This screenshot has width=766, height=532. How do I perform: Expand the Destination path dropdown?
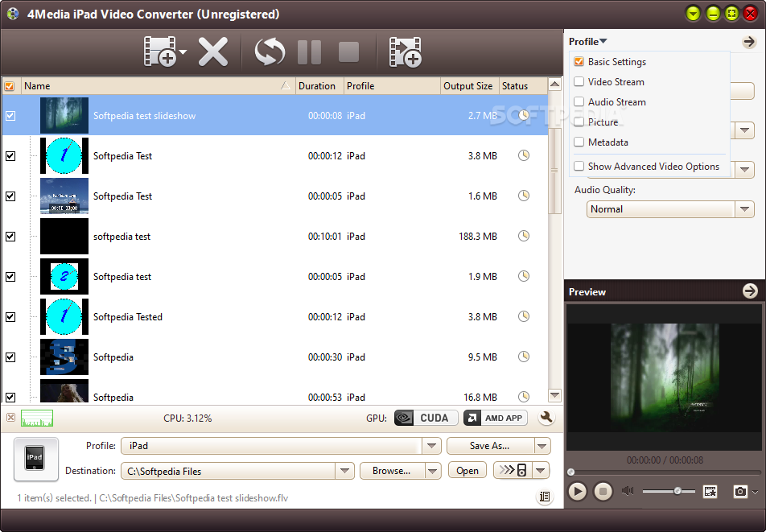345,471
